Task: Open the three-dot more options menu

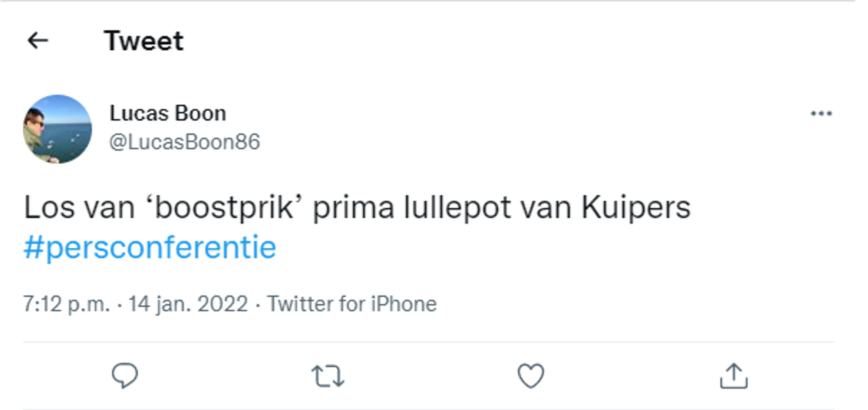Action: click(x=821, y=113)
